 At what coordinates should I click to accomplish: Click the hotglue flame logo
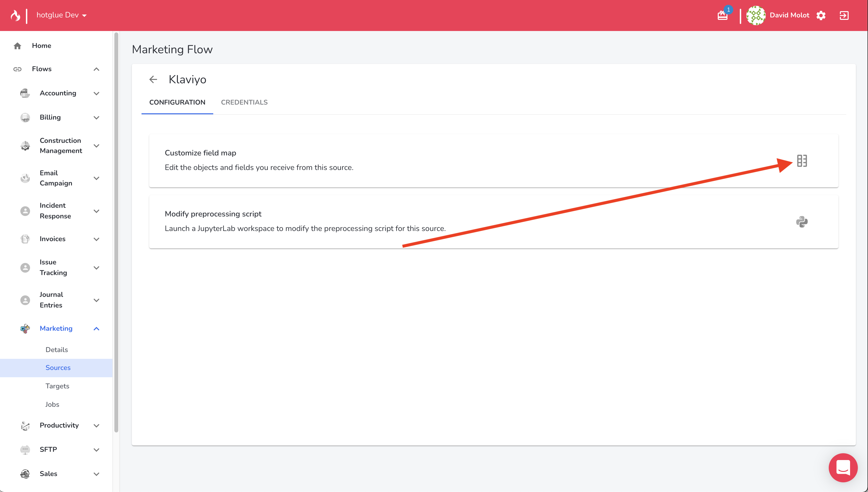click(x=15, y=15)
